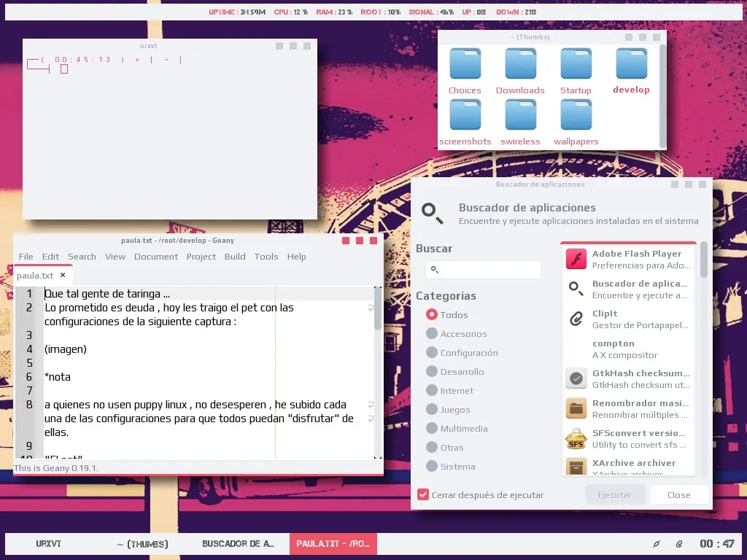The image size is (747, 560).
Task: Open Adobe Flash Player preferences entry icon
Action: pos(576,258)
